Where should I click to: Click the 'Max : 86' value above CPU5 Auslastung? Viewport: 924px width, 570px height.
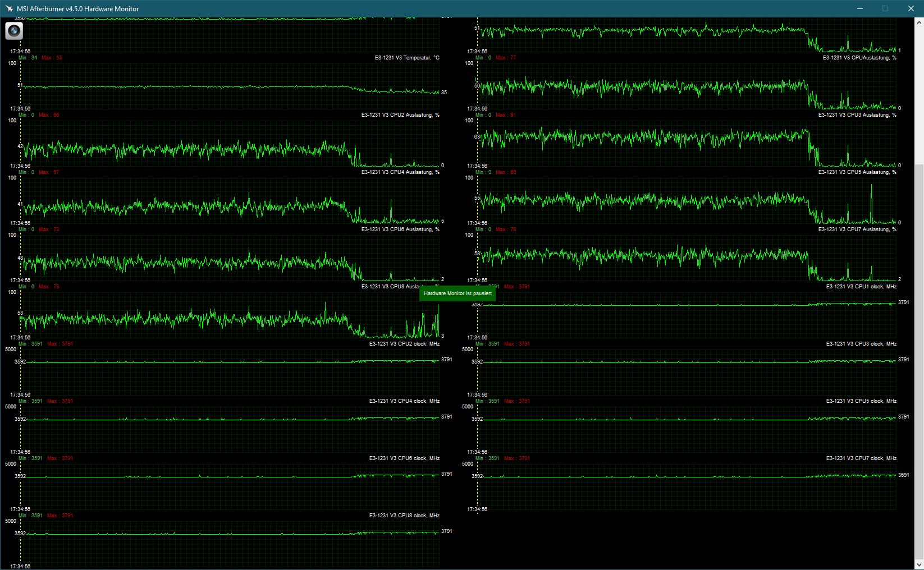[506, 172]
